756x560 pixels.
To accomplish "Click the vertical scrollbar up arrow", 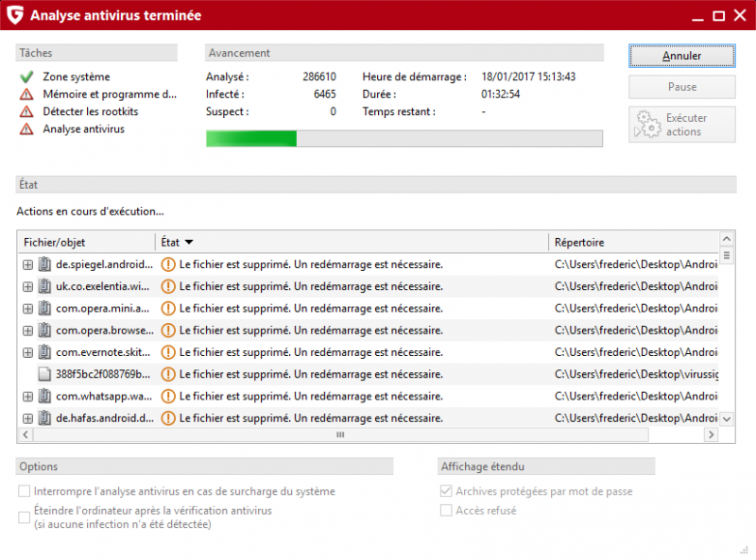I will [727, 239].
